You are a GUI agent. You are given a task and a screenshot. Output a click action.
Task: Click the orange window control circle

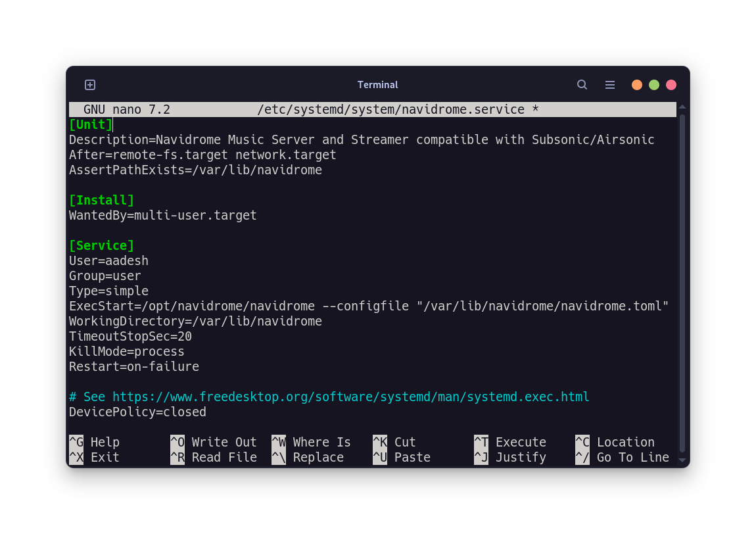point(636,85)
